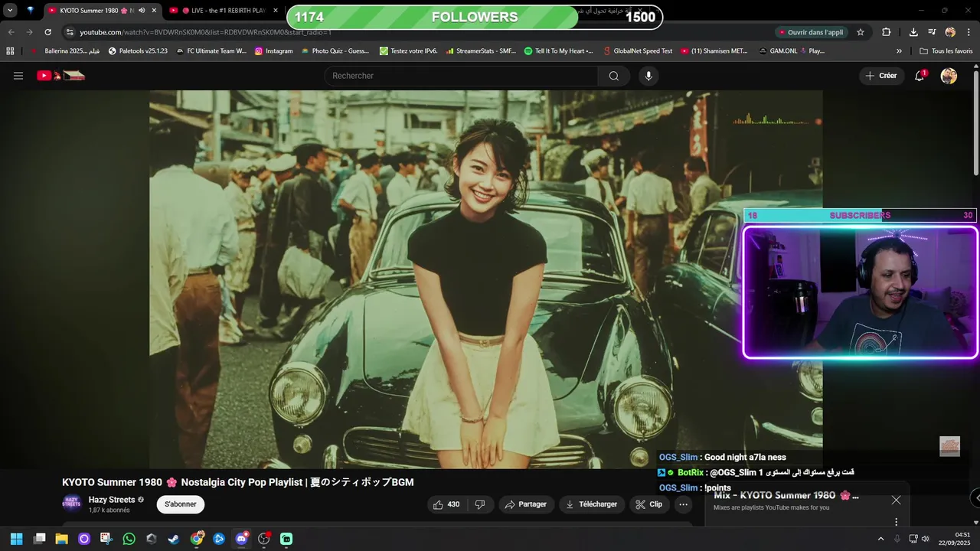The image size is (980, 551).
Task: Open Chrome three-dot menu
Action: click(x=969, y=32)
